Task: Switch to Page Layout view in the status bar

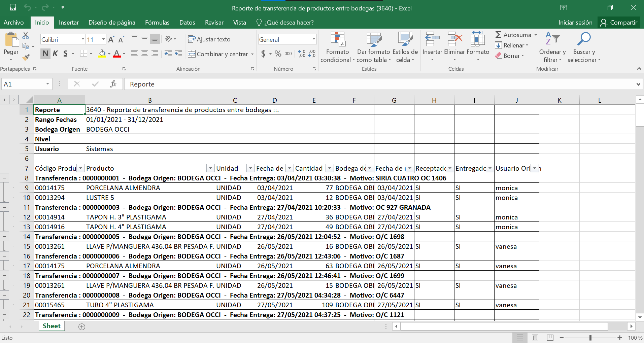Action: pos(535,338)
